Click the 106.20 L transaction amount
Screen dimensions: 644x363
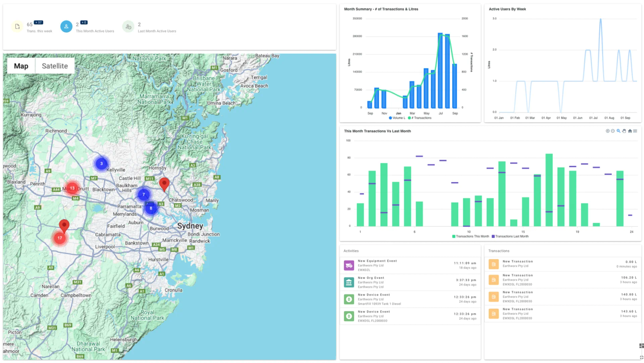point(629,277)
